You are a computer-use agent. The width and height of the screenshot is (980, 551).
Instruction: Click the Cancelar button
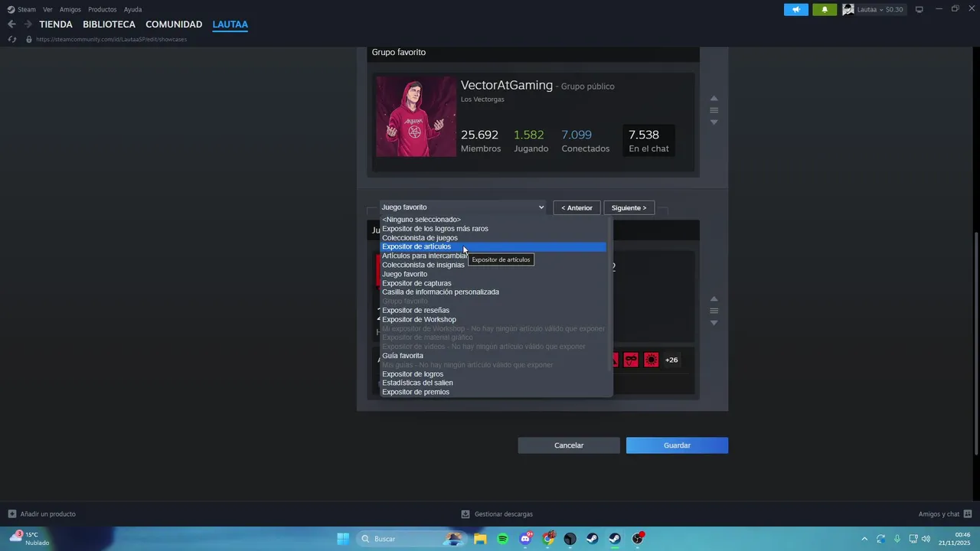pyautogui.click(x=569, y=445)
